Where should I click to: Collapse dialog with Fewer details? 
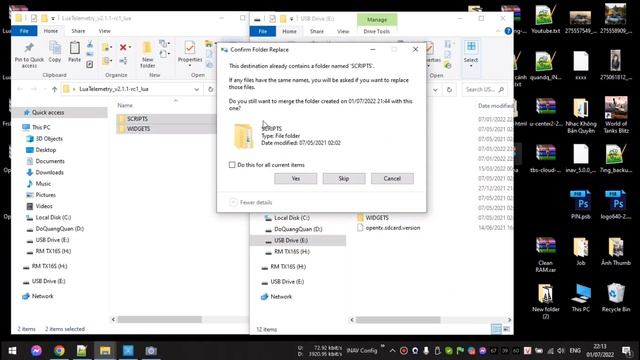(x=251, y=202)
